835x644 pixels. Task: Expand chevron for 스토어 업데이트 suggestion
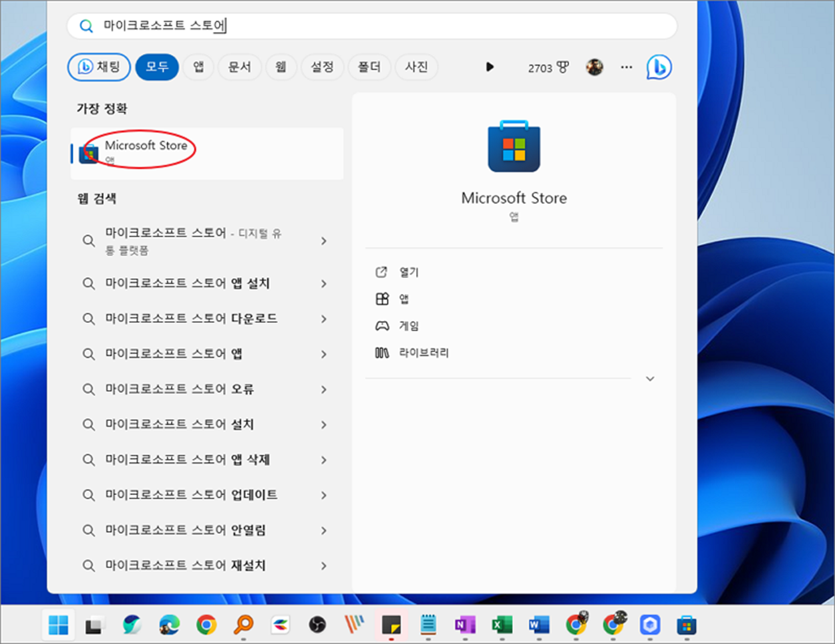[324, 496]
